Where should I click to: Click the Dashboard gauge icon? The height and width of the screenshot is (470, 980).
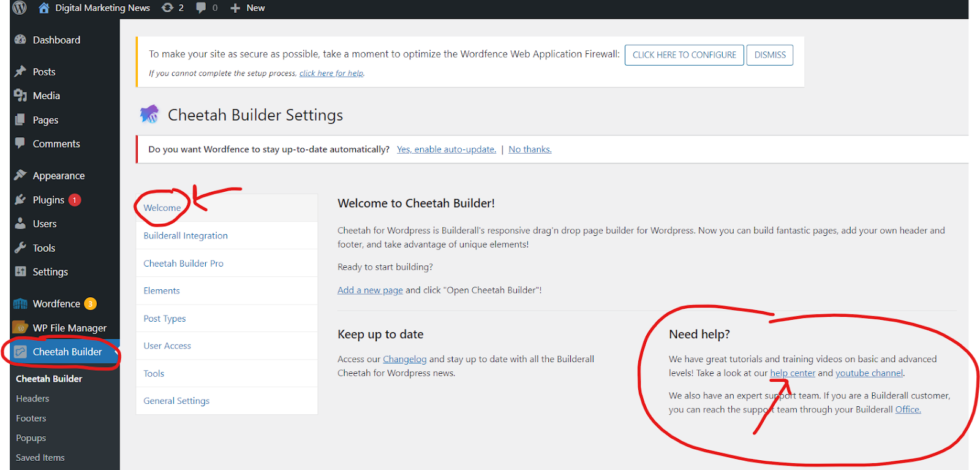tap(20, 40)
